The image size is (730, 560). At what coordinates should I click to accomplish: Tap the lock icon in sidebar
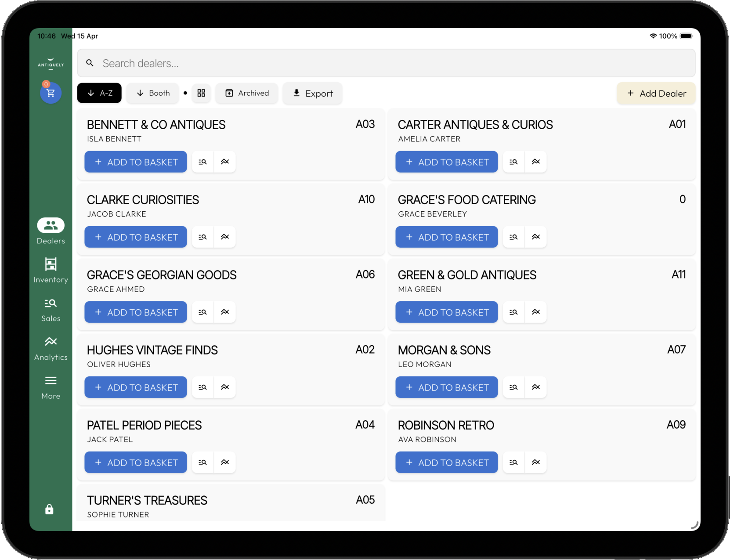49,509
